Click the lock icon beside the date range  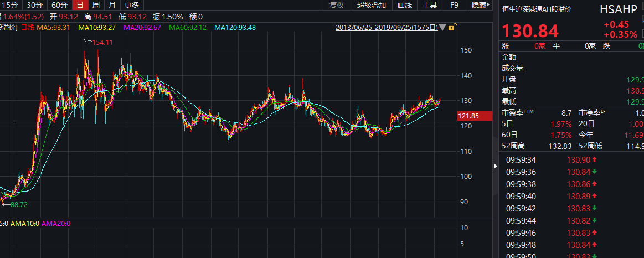point(451,28)
